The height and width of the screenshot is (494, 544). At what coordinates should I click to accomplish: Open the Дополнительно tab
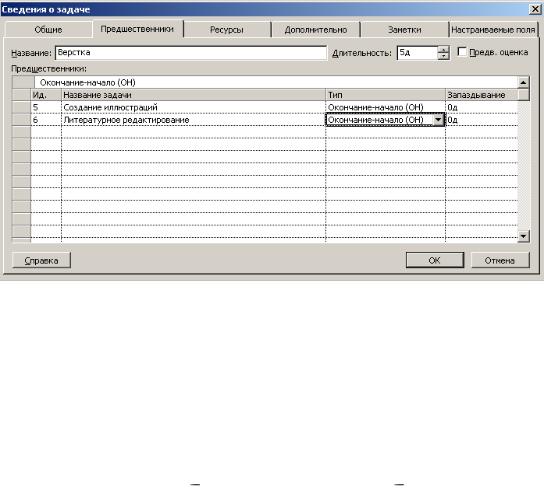316,29
